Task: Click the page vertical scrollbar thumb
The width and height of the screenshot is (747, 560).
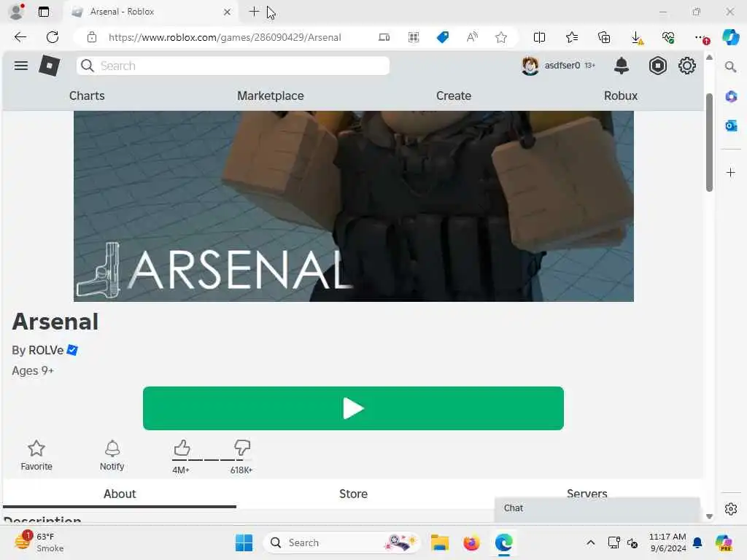Action: click(709, 142)
